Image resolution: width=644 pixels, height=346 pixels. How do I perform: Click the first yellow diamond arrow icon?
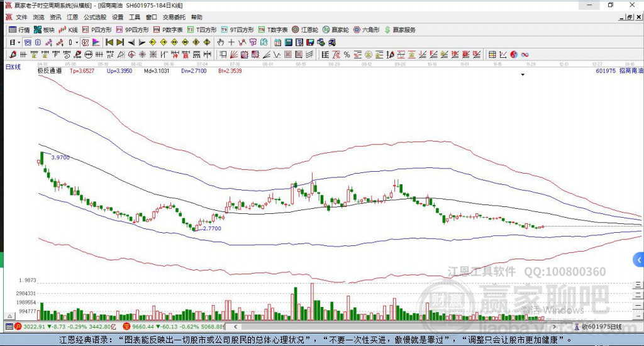[x=153, y=42]
